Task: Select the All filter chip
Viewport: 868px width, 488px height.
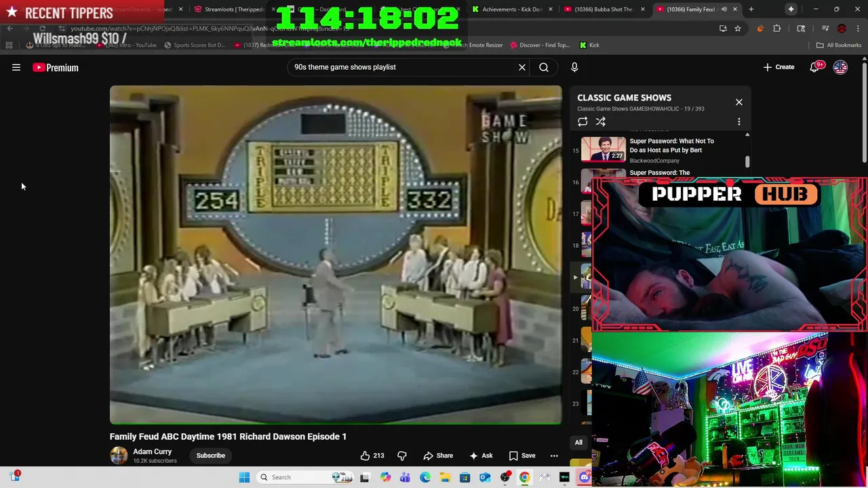Action: click(x=578, y=443)
